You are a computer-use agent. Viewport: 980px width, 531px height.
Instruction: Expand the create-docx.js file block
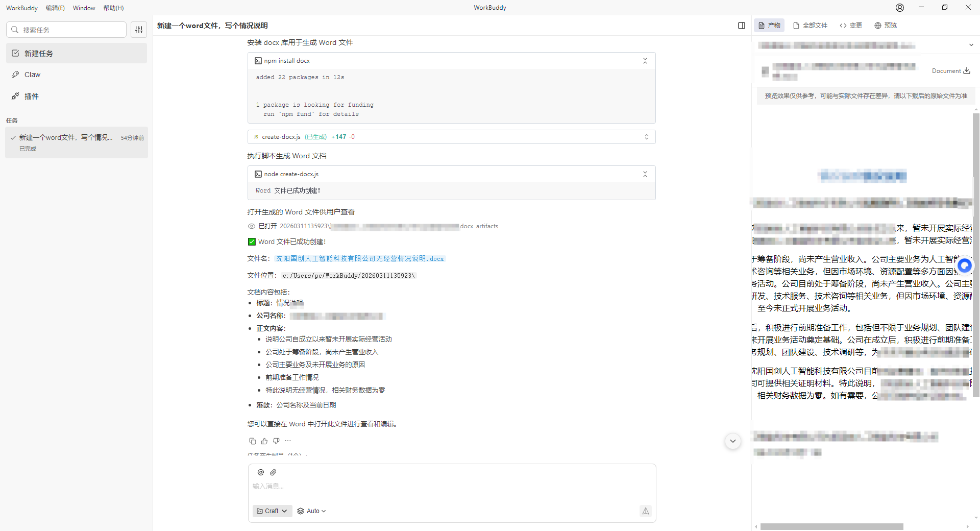[646, 137]
